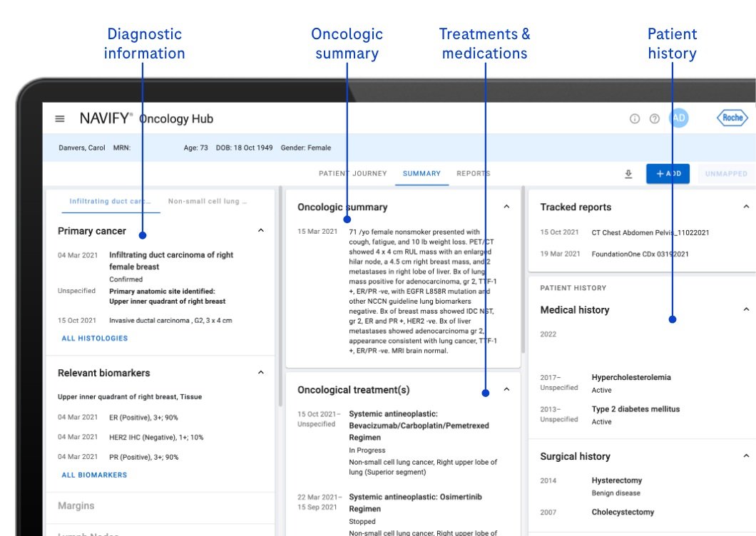756x536 pixels.
Task: Collapse the Tracked reports card
Action: 746,206
